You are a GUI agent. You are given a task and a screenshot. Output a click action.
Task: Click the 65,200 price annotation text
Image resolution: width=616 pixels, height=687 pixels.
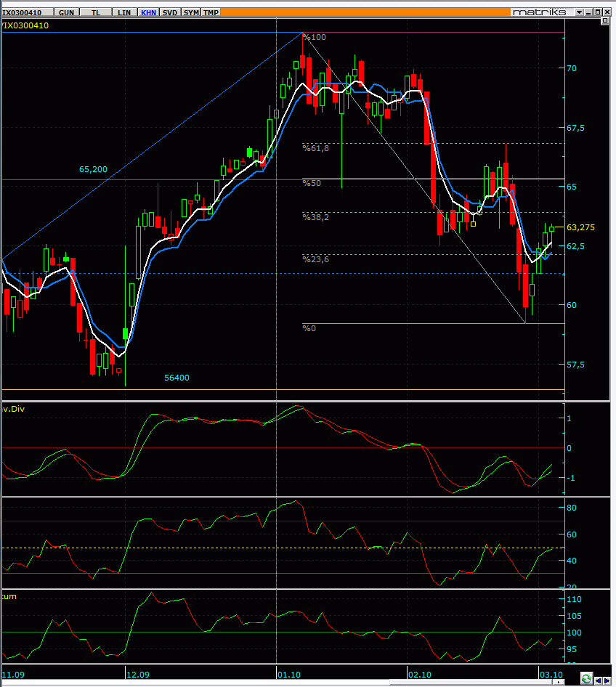[x=93, y=169]
